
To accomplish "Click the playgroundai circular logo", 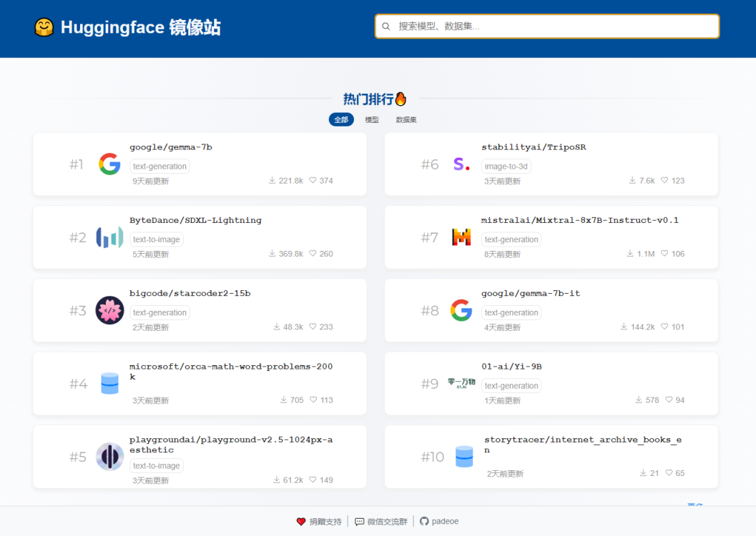I will click(109, 457).
